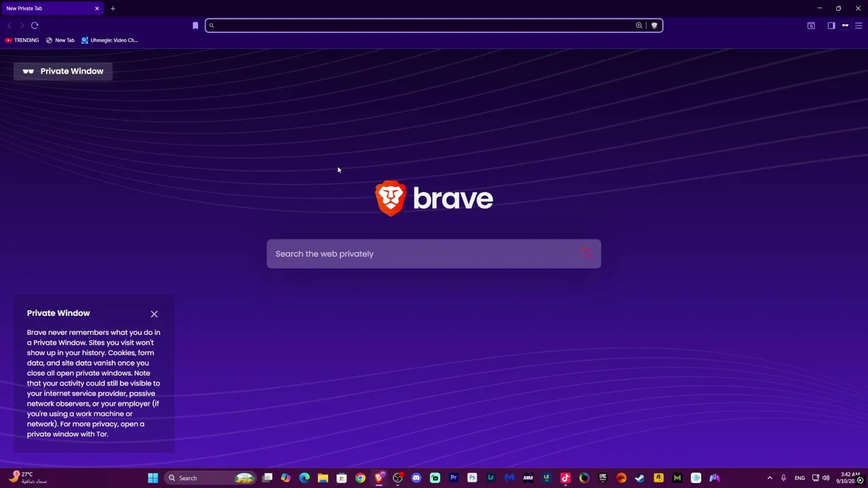The image size is (868, 488).
Task: Open Lightroom from the taskbar
Action: click(x=491, y=478)
